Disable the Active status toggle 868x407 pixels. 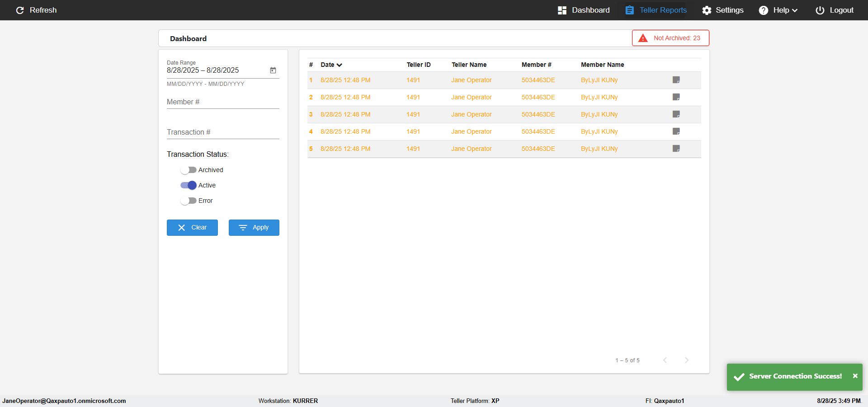click(x=188, y=186)
